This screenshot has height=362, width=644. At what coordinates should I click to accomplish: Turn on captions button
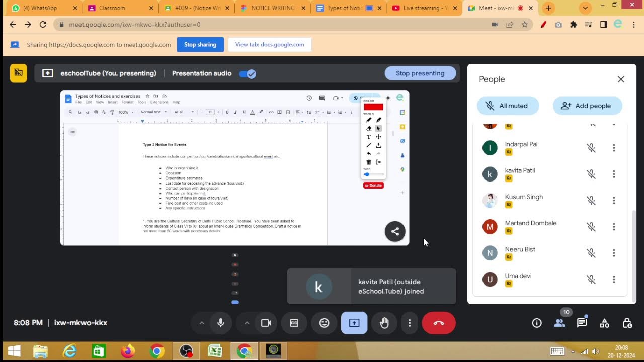coord(294,323)
